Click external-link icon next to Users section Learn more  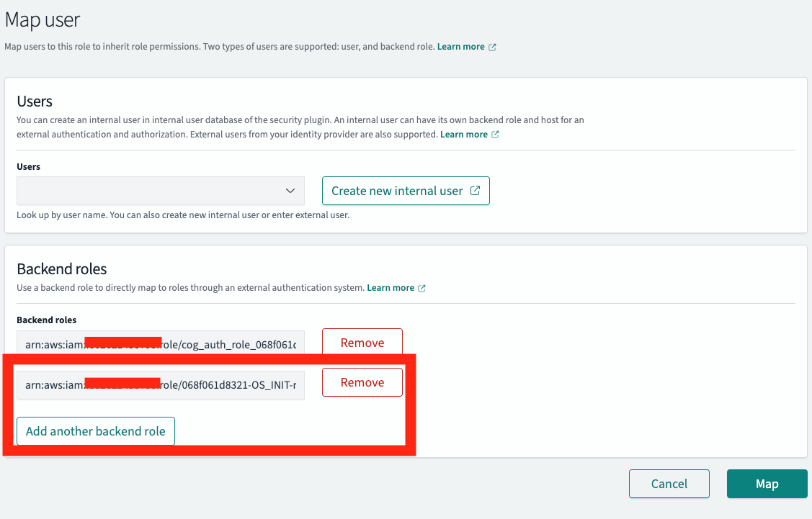click(496, 134)
